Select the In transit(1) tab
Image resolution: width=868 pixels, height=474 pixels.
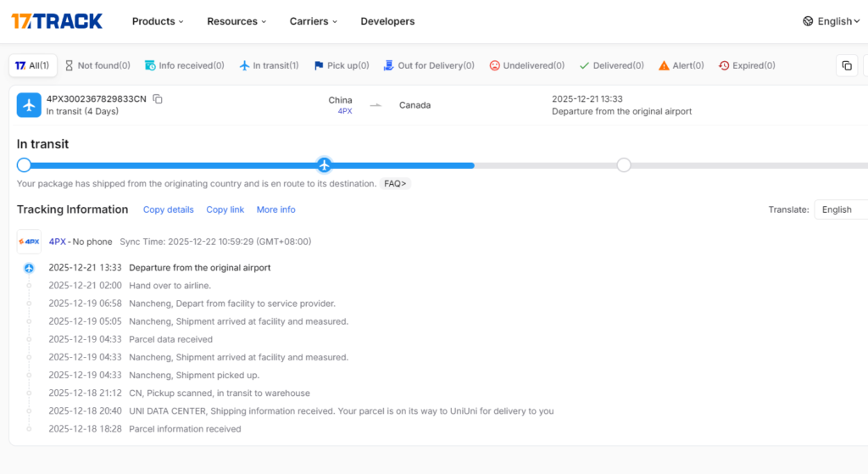click(x=269, y=65)
